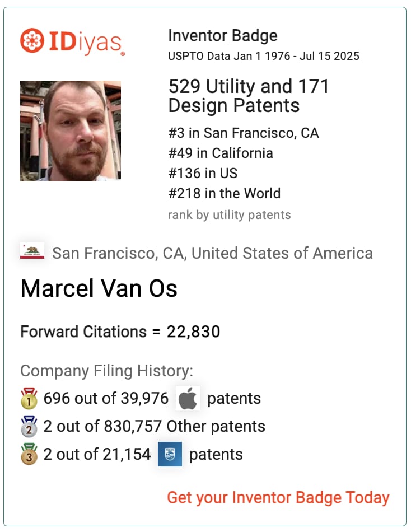Click the California state flag icon
The image size is (411, 532).
[32, 251]
